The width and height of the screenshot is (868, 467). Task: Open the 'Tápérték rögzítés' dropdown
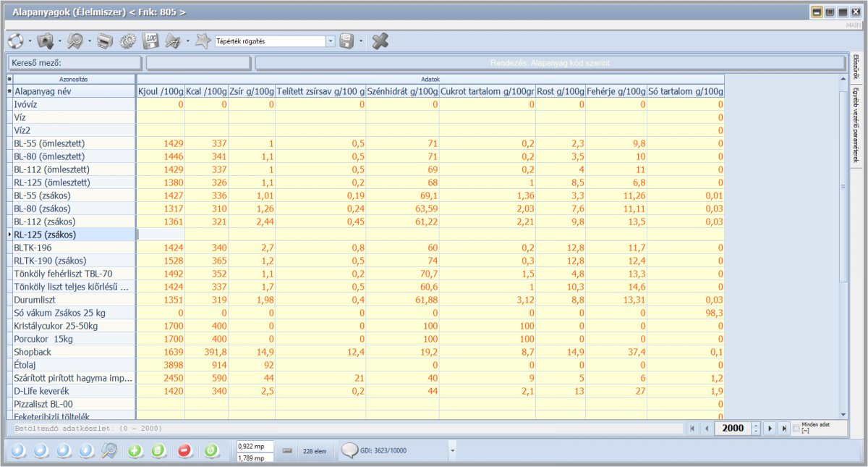tap(331, 42)
